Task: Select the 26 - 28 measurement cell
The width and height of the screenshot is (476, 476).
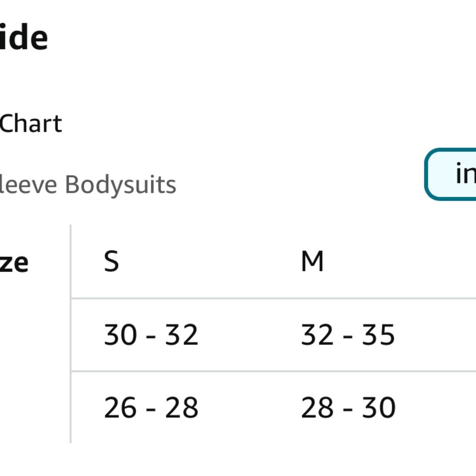Action: 151,407
